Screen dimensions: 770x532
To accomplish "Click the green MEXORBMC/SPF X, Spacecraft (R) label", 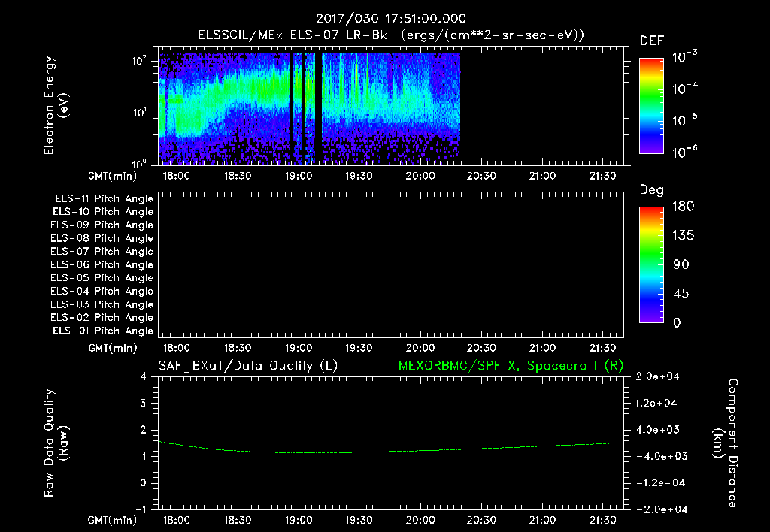I will pos(511,366).
